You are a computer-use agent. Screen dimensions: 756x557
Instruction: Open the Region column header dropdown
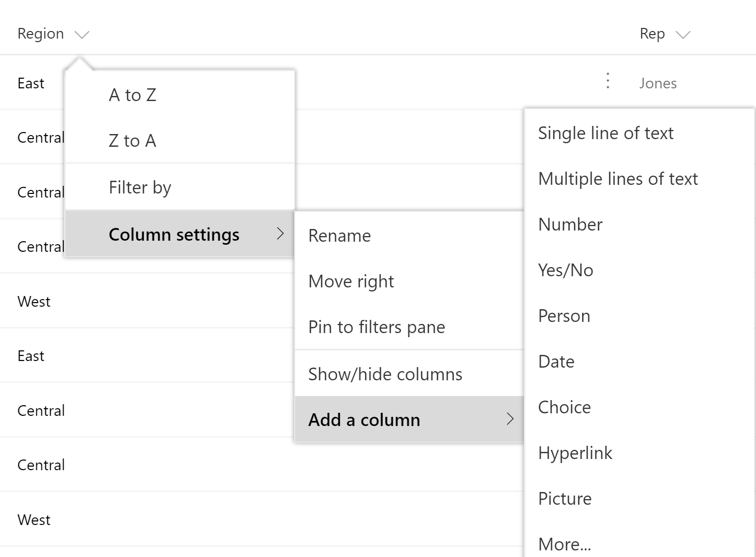tap(82, 35)
